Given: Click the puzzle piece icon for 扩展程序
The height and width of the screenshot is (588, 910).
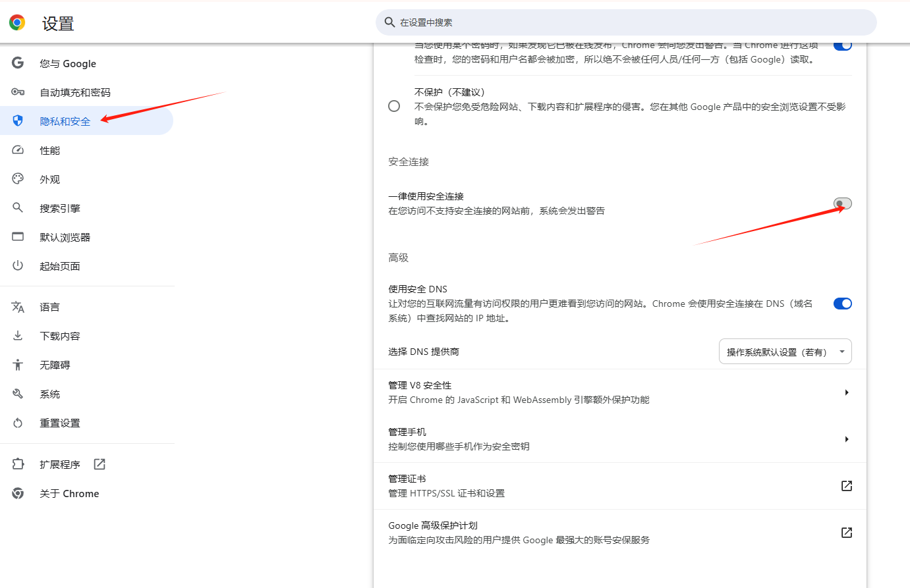Looking at the screenshot, I should tap(18, 464).
